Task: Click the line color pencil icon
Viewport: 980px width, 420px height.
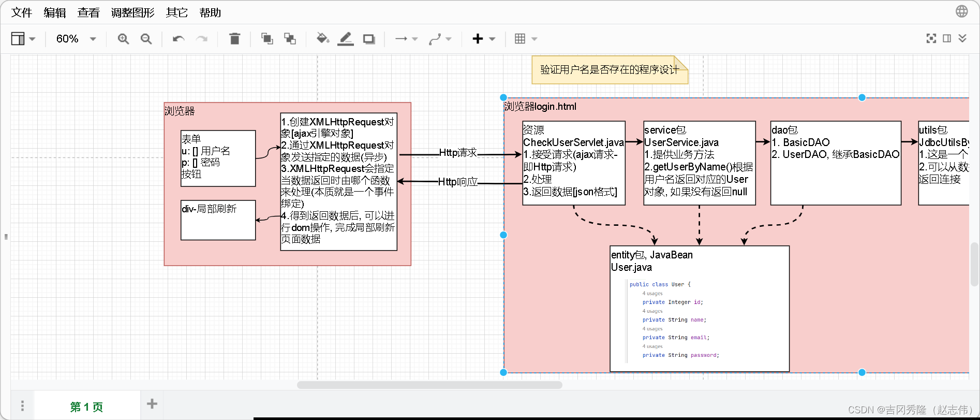Action: pos(346,39)
